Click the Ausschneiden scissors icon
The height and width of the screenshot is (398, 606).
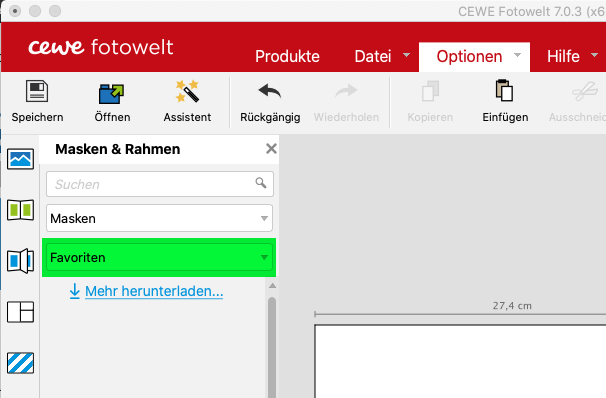click(585, 91)
